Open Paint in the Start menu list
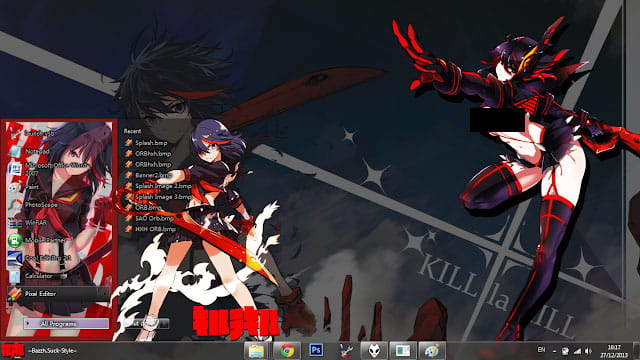Viewport: 640px width, 360px height. [x=57, y=187]
